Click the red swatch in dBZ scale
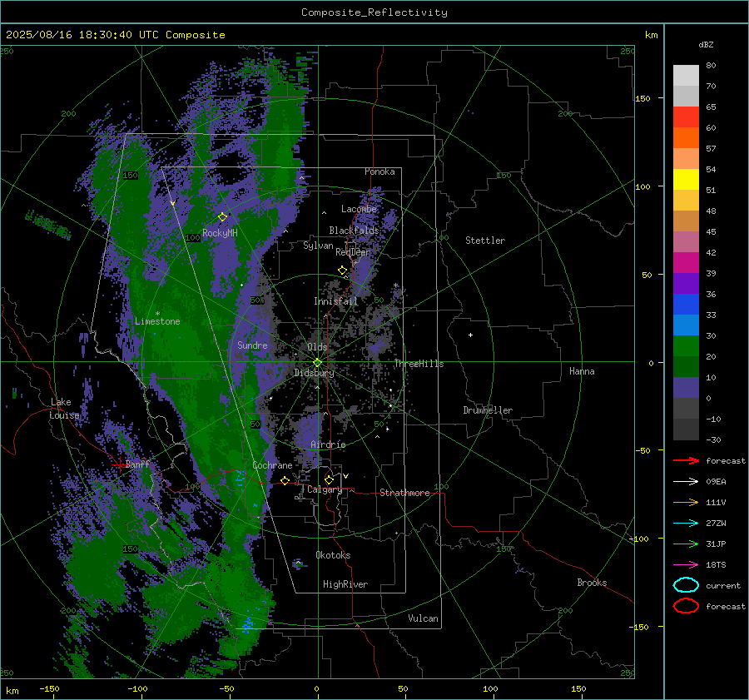 coord(686,117)
